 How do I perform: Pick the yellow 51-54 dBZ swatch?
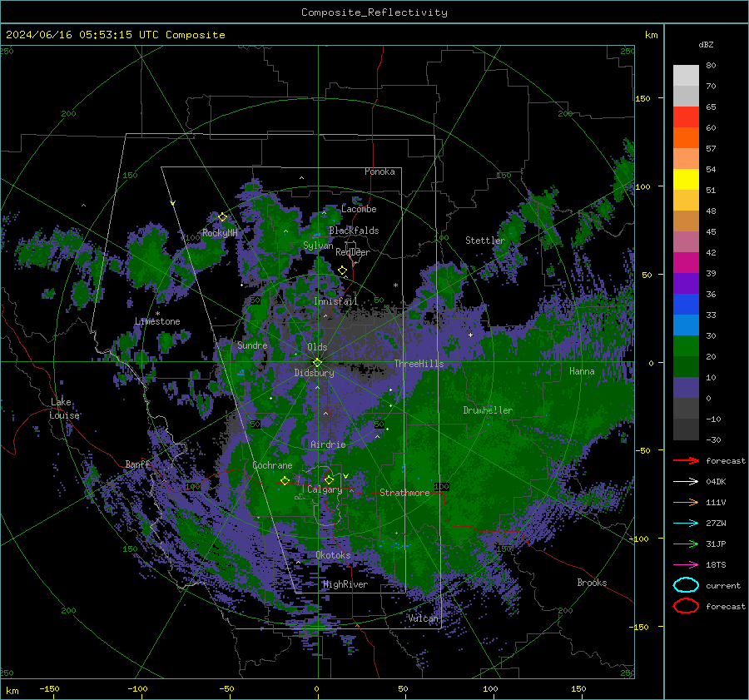tap(686, 180)
